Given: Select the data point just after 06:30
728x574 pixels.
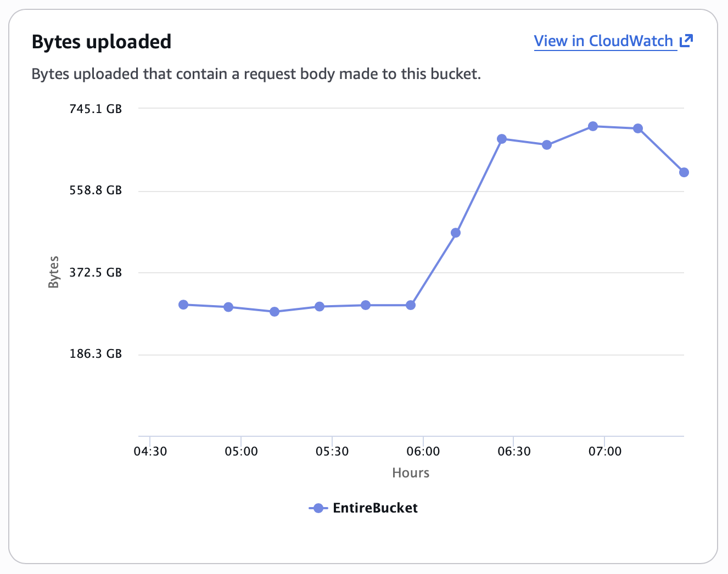Looking at the screenshot, I should pos(547,145).
